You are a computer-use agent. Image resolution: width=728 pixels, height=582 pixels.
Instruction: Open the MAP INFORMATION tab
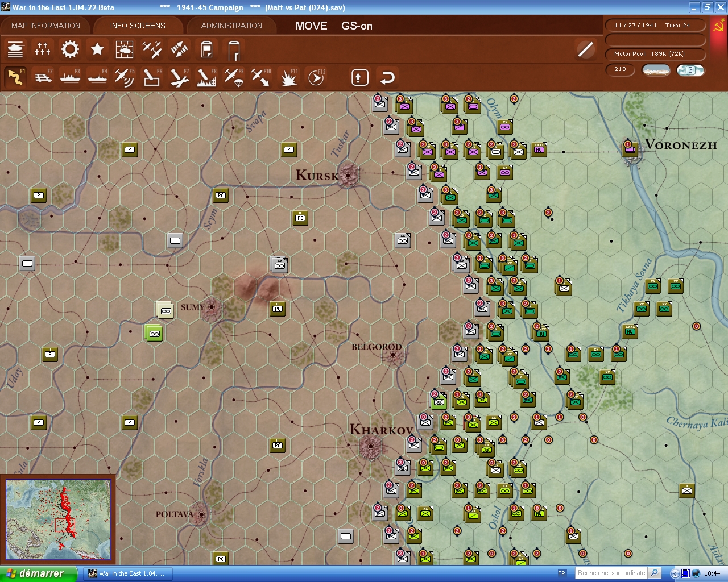[45, 26]
